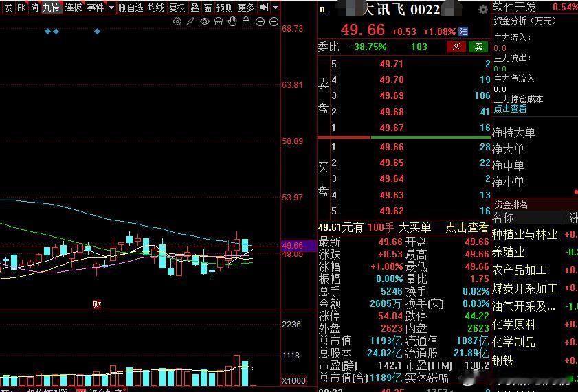Select the 连板 tab
The image size is (578, 392).
click(73, 8)
